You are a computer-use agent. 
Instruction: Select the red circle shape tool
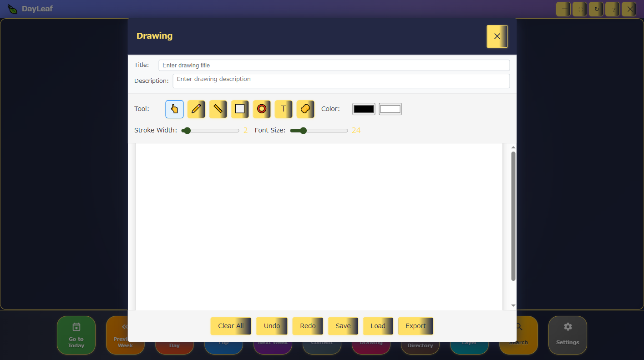point(262,109)
